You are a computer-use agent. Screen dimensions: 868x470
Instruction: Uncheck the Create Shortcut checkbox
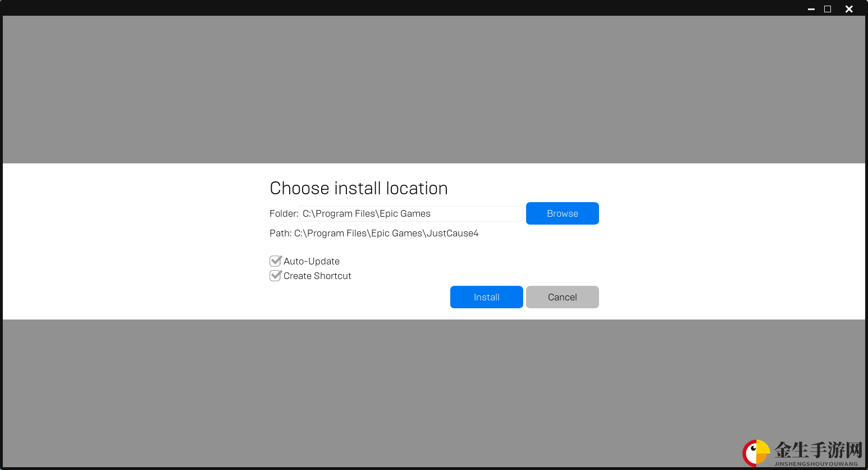pyautogui.click(x=275, y=276)
